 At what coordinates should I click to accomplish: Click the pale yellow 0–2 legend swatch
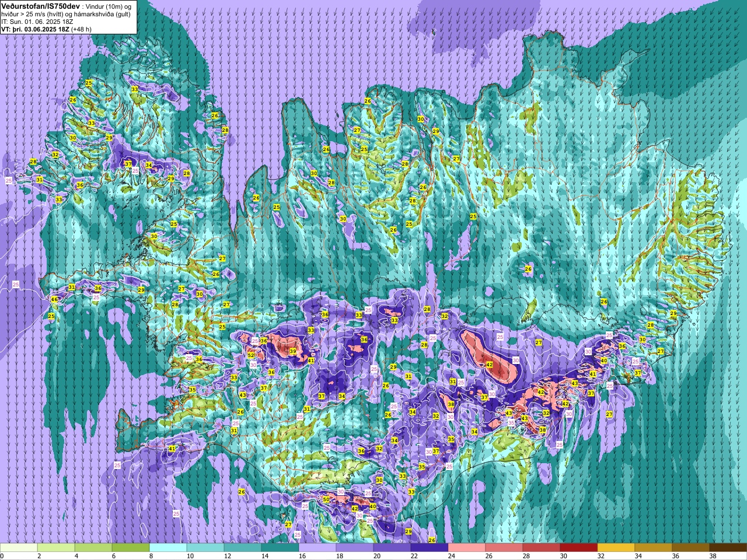[19, 548]
